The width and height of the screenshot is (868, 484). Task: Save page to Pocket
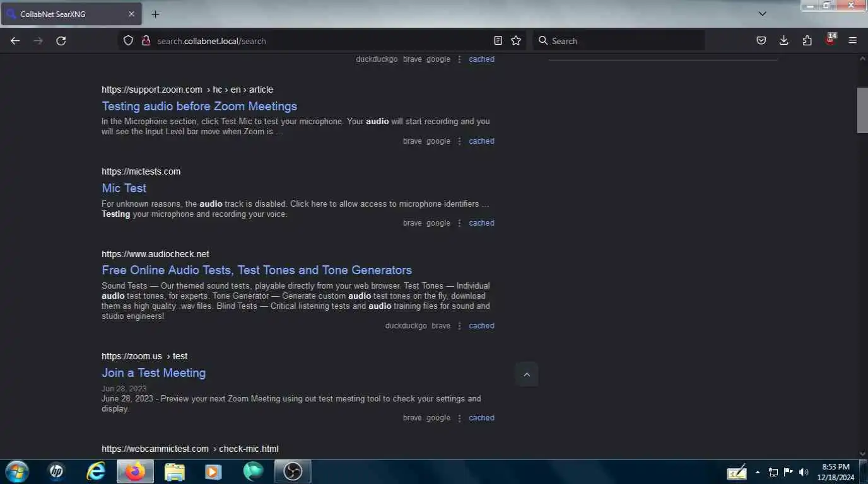click(x=761, y=40)
